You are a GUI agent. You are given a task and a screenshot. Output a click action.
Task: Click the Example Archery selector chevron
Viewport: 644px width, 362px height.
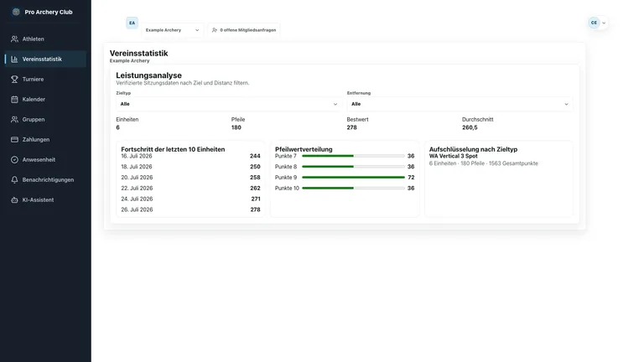(197, 30)
